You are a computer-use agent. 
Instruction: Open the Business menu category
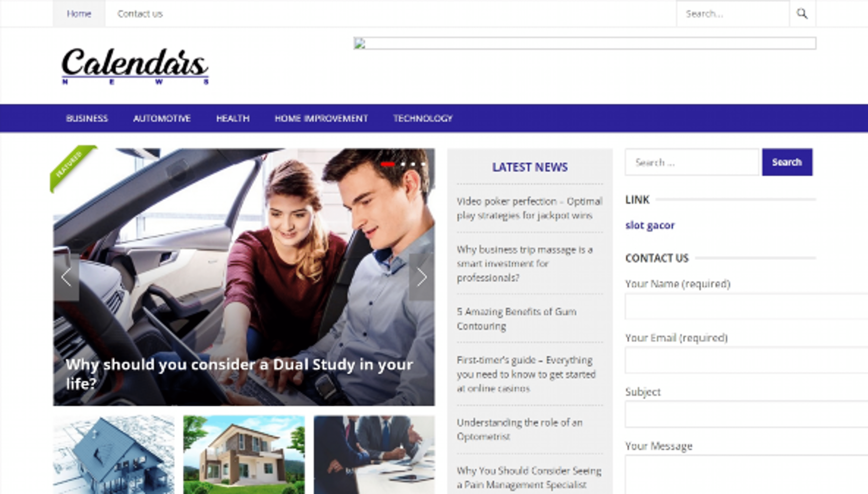click(x=87, y=118)
